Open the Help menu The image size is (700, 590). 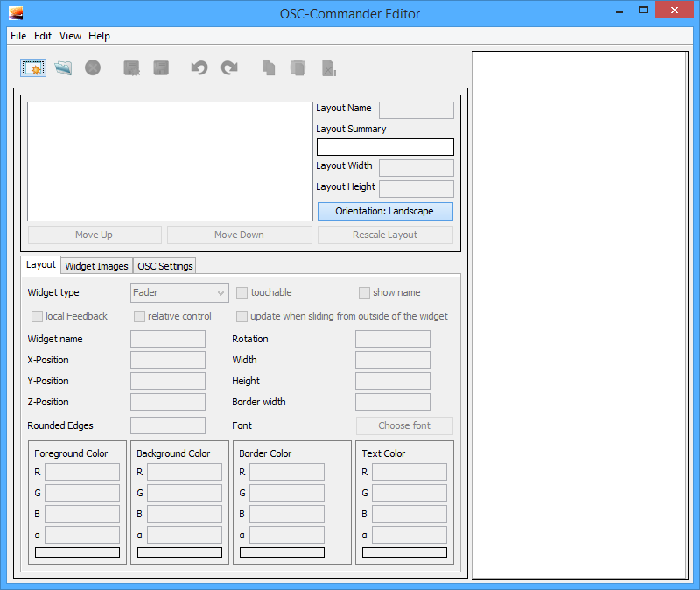(x=99, y=36)
